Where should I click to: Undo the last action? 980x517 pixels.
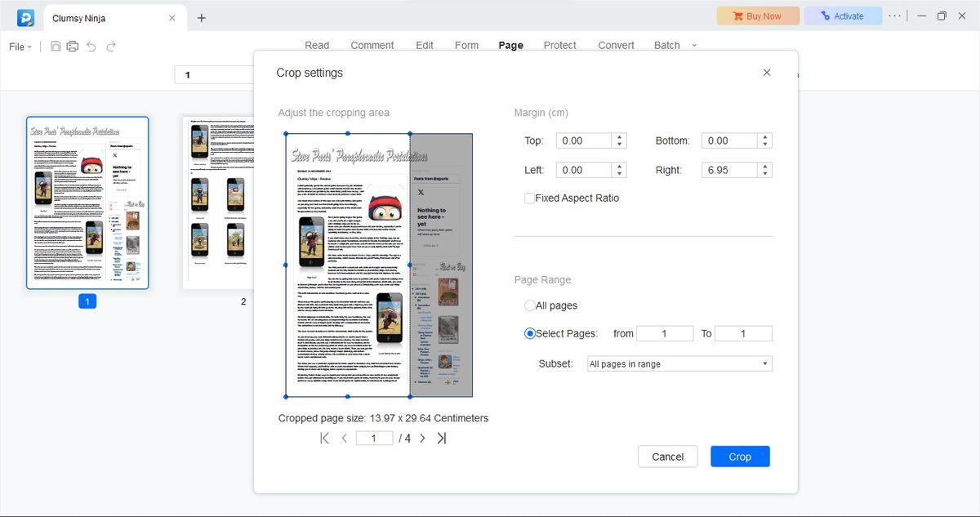click(92, 47)
